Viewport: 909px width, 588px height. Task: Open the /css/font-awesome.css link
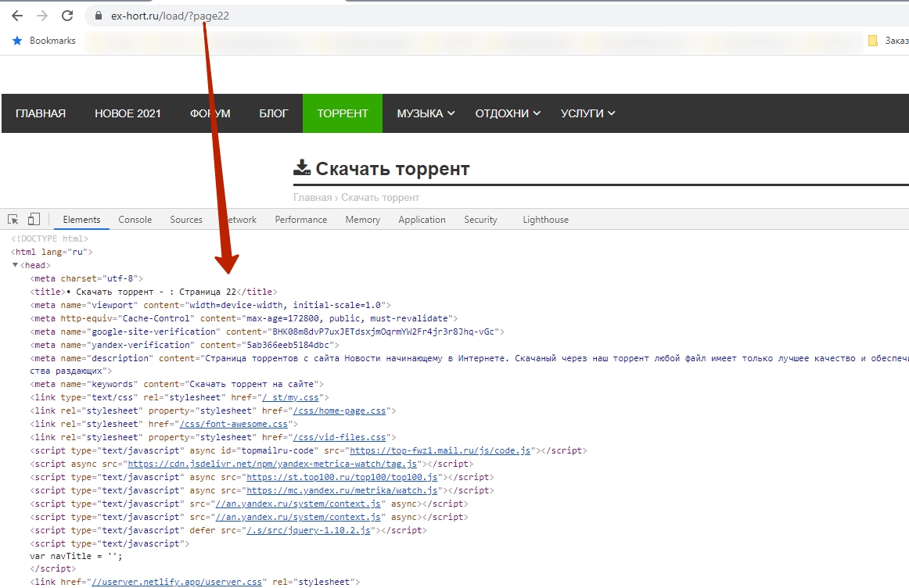click(x=233, y=424)
